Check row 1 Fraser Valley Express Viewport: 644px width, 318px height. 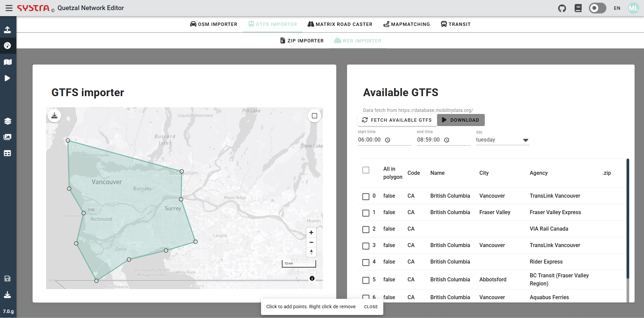[366, 213]
